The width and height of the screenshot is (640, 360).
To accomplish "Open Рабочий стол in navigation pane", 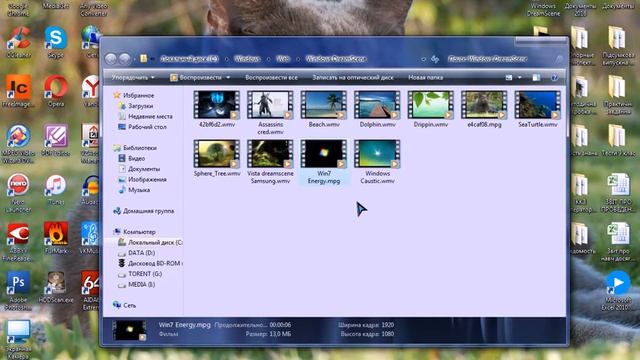I will [x=142, y=127].
